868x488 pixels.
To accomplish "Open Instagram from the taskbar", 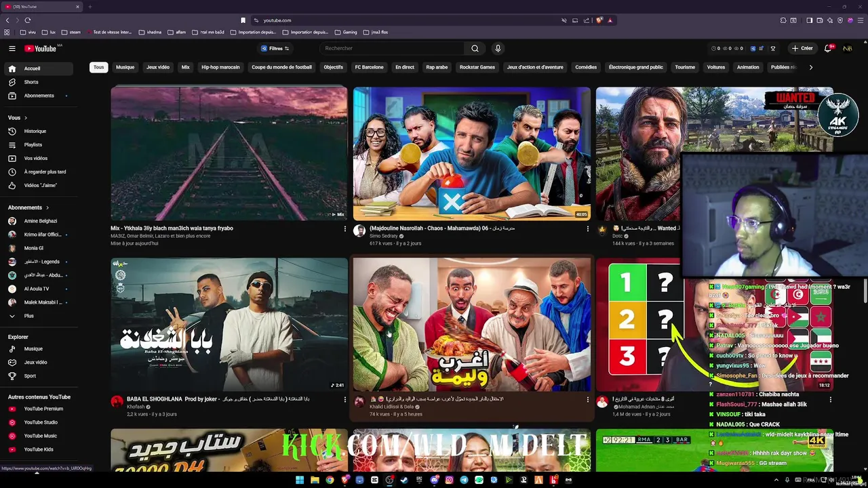I will (449, 480).
